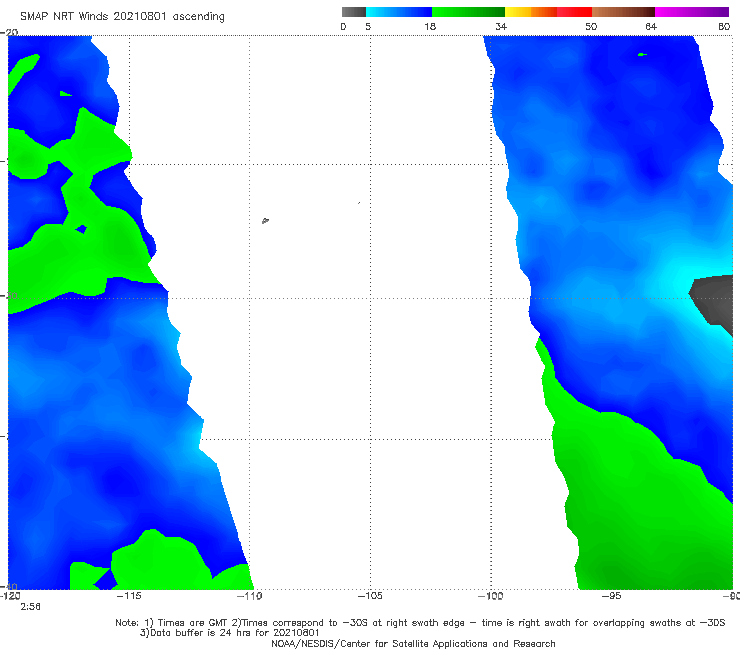The width and height of the screenshot is (740, 650).
Task: Click the brown segment of the color bar
Action: tap(623, 12)
